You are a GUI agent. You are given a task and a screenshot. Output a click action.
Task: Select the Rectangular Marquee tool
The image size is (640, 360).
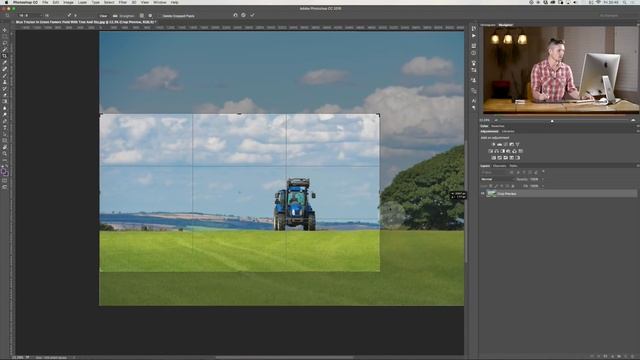[5, 36]
